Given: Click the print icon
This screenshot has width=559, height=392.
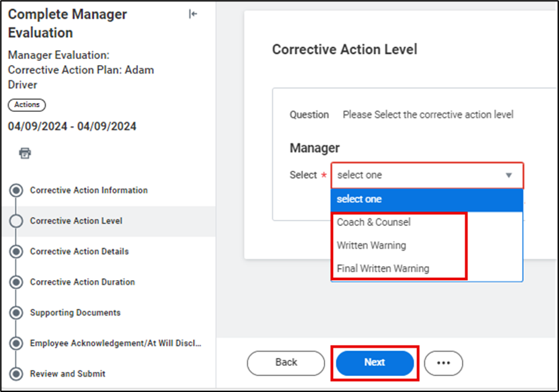Looking at the screenshot, I should tap(25, 153).
